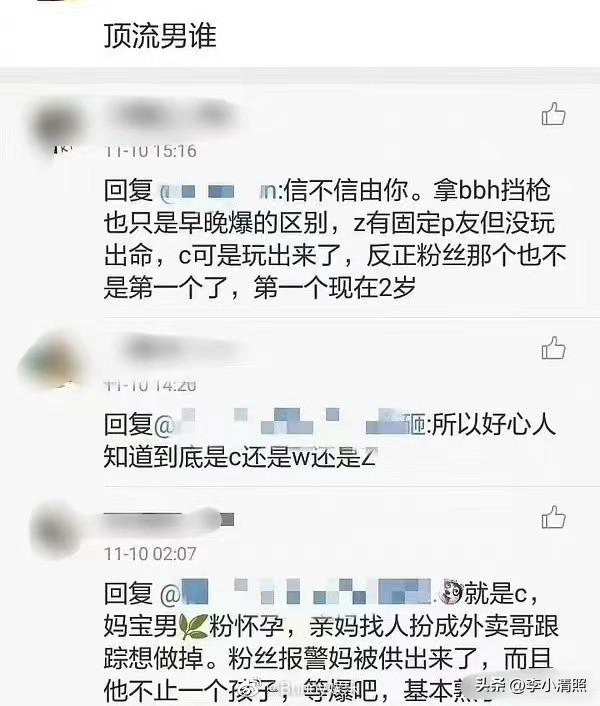This screenshot has width=600, height=706.
Task: Click the '头条 @李小清照' watermark
Action: (x=532, y=685)
